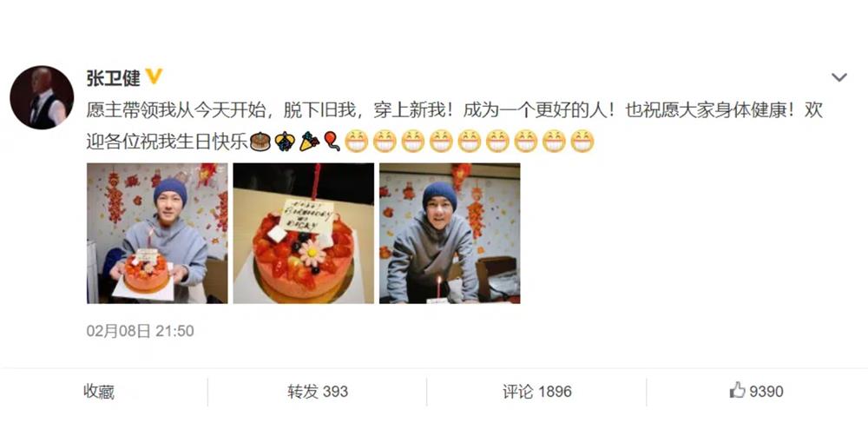Select 转发 393 to repost

tap(318, 391)
